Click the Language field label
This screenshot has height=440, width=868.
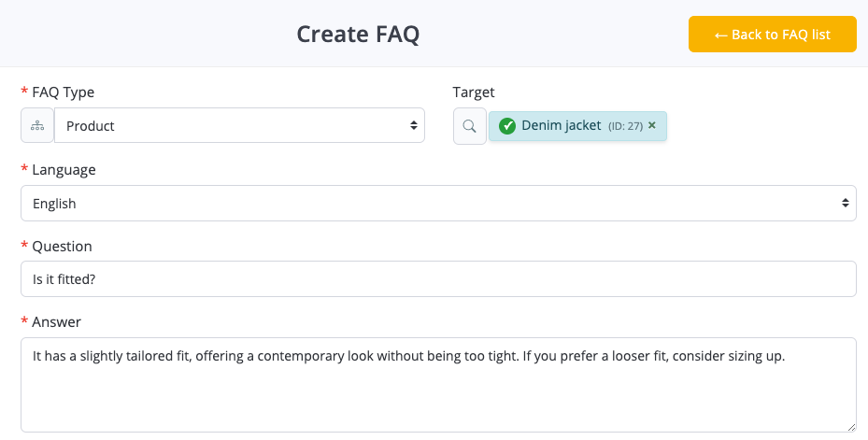(64, 169)
